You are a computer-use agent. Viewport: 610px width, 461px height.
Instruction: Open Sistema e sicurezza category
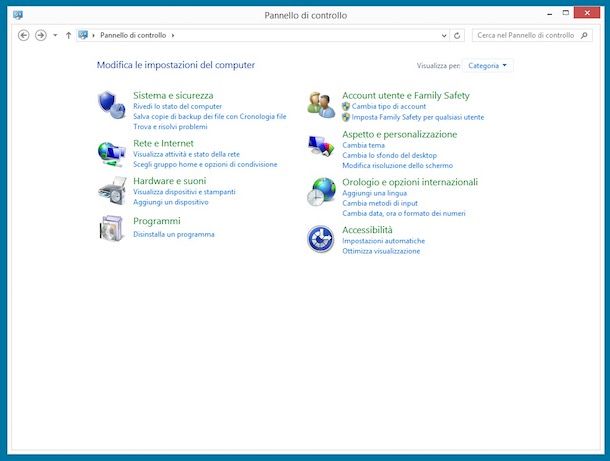(x=173, y=95)
